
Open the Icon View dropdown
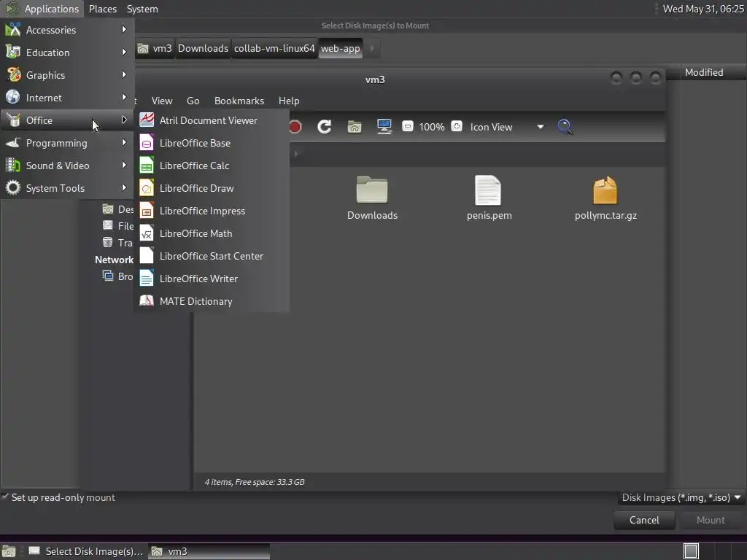(x=507, y=127)
